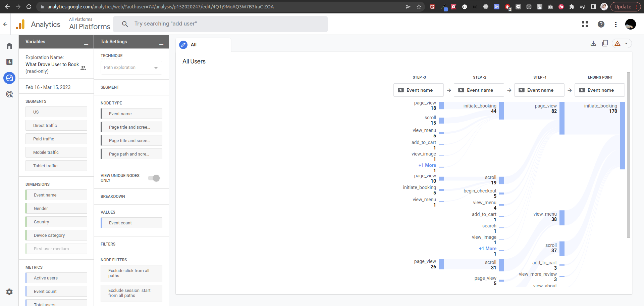Open the Help question mark icon

(601, 24)
